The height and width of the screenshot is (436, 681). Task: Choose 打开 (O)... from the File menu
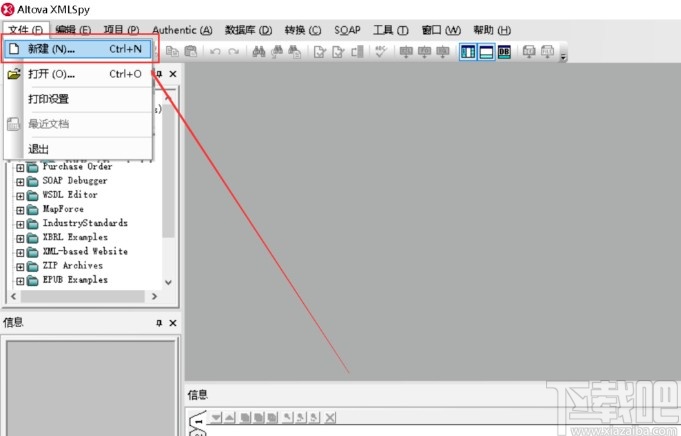[x=78, y=74]
